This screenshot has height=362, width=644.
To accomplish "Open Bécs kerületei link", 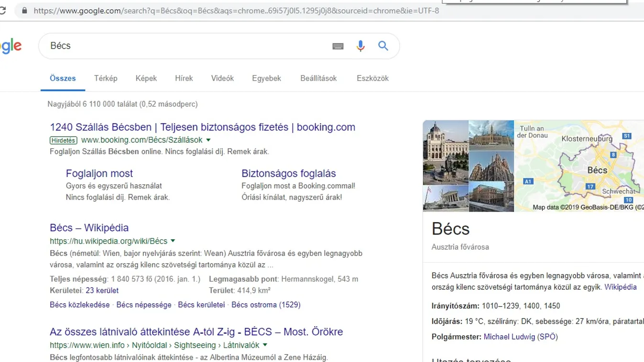I will tap(201, 305).
